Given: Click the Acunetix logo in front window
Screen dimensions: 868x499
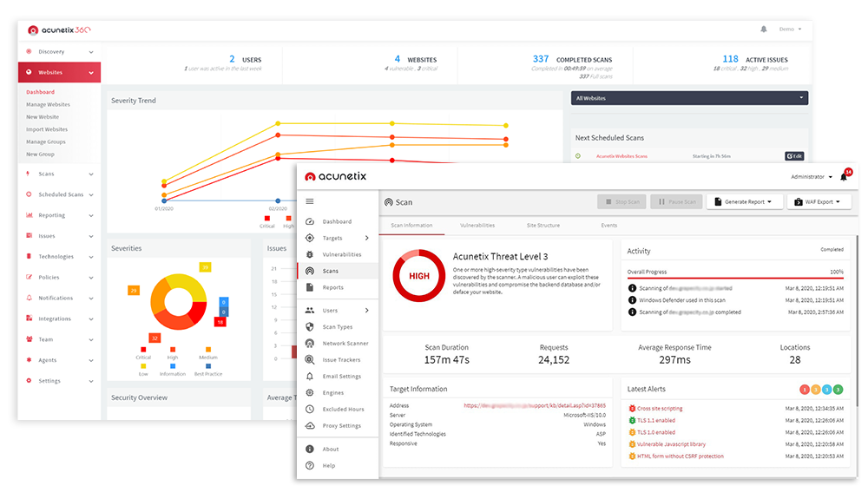Looking at the screenshot, I should tap(335, 176).
